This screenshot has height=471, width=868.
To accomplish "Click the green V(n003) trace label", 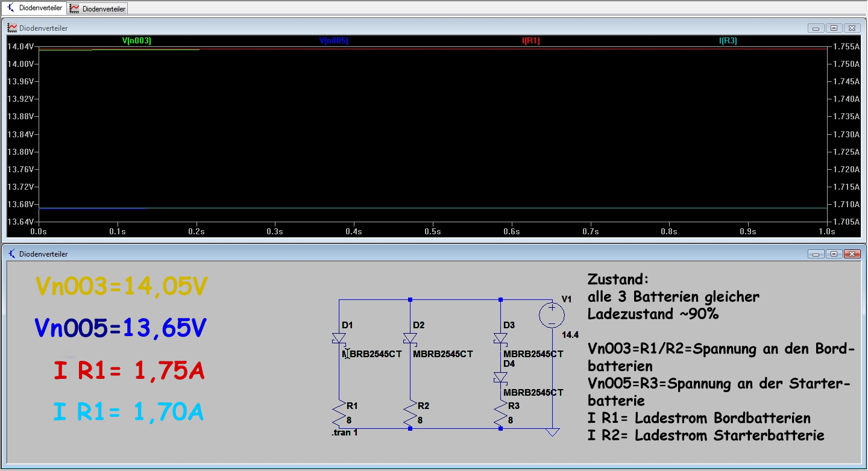I will point(136,41).
